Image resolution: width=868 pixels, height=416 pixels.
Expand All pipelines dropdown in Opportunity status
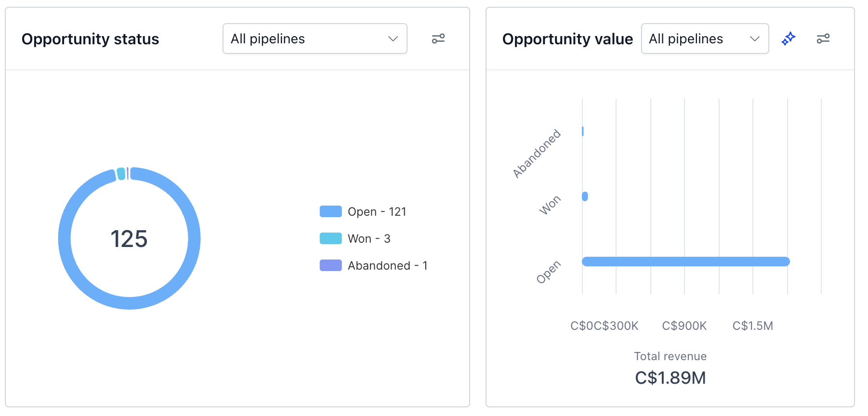click(x=315, y=39)
